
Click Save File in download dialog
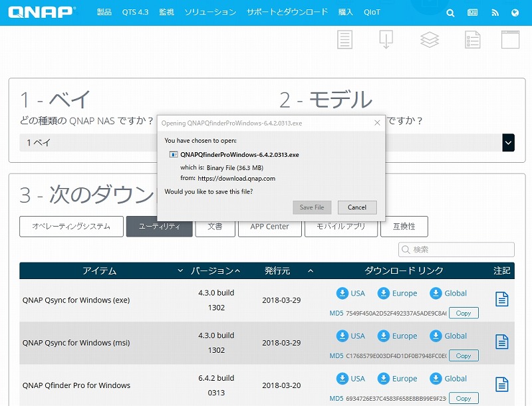pos(312,207)
